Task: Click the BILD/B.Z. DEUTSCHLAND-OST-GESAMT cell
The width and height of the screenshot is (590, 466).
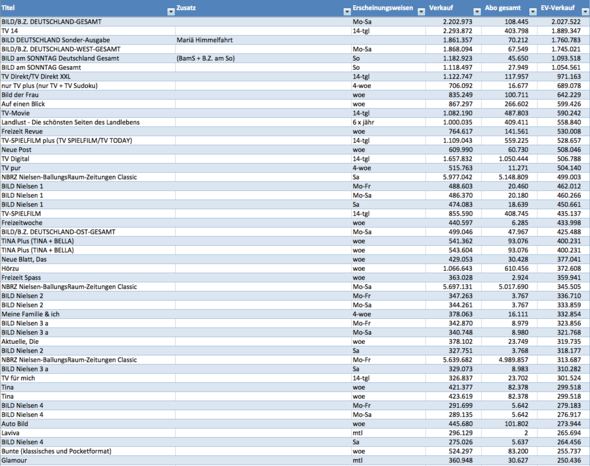Action: 88,232
